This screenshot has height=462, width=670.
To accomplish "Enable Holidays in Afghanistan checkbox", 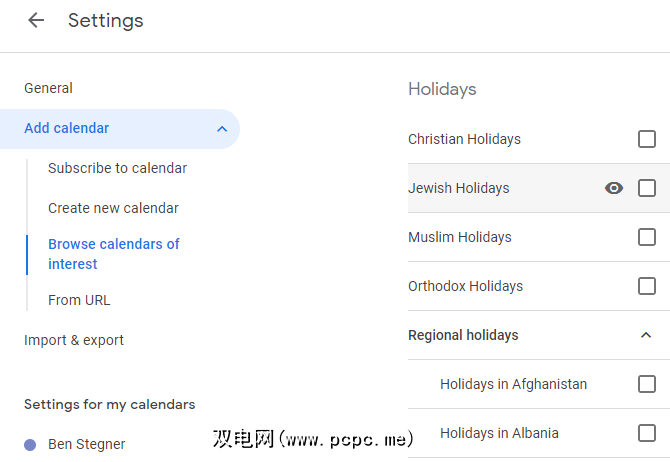I will (x=647, y=384).
